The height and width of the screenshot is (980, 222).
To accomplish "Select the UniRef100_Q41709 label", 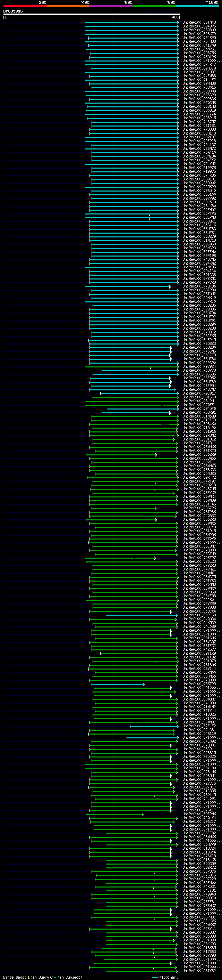I will pos(199,45).
